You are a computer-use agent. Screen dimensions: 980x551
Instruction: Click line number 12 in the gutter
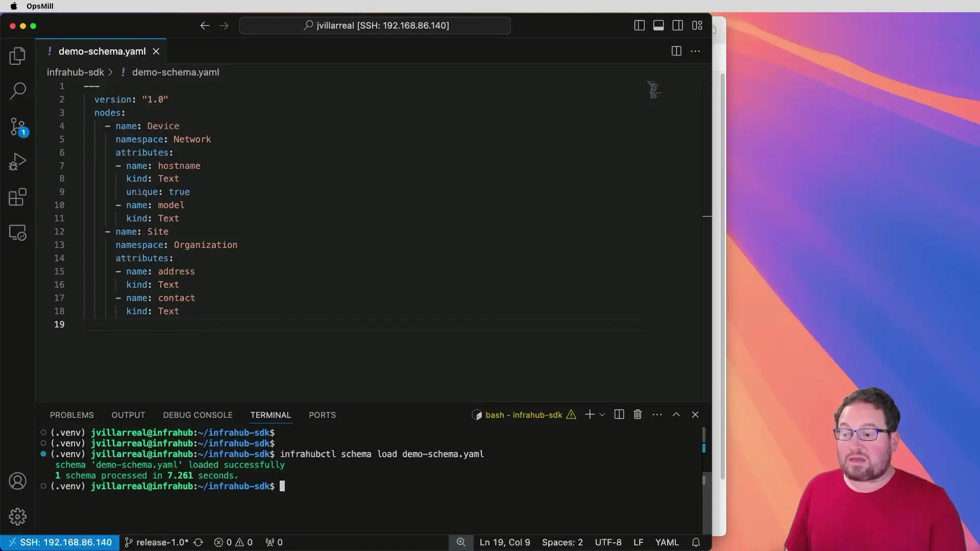click(59, 232)
